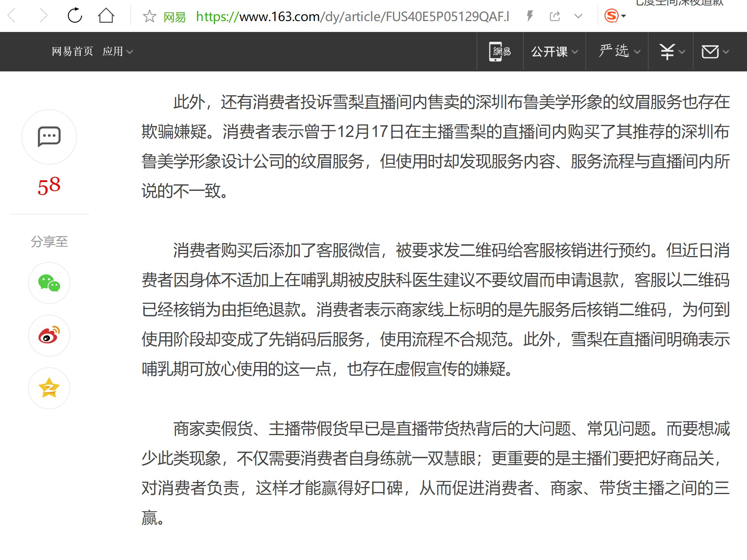Click paragraph starting 商家卖假货、主播带假货
The height and width of the screenshot is (560, 747).
[x=436, y=473]
